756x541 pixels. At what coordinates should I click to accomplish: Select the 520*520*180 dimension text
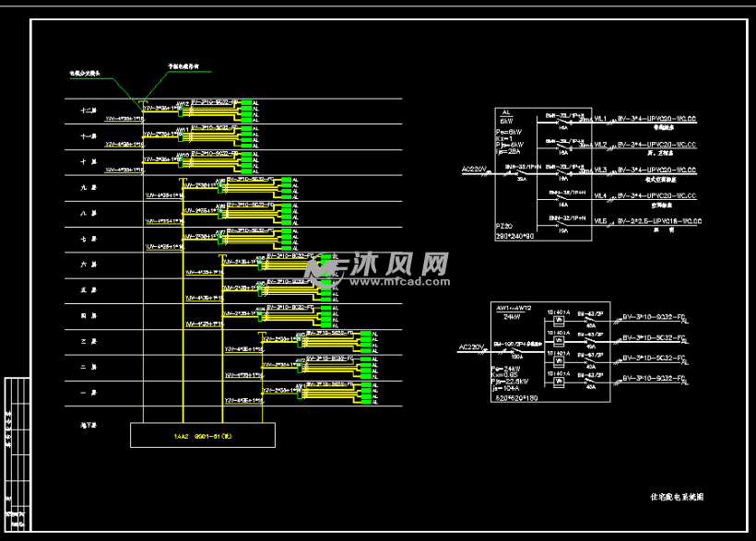click(x=516, y=398)
